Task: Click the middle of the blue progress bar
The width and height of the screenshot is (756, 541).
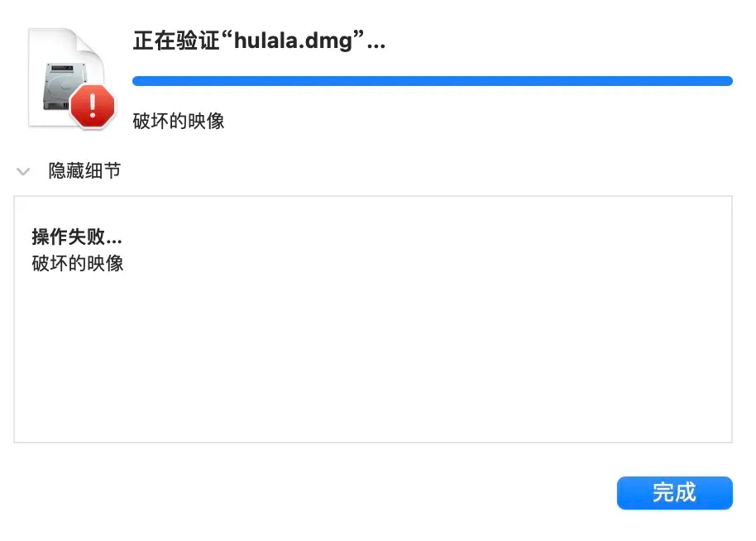Action: pyautogui.click(x=432, y=81)
